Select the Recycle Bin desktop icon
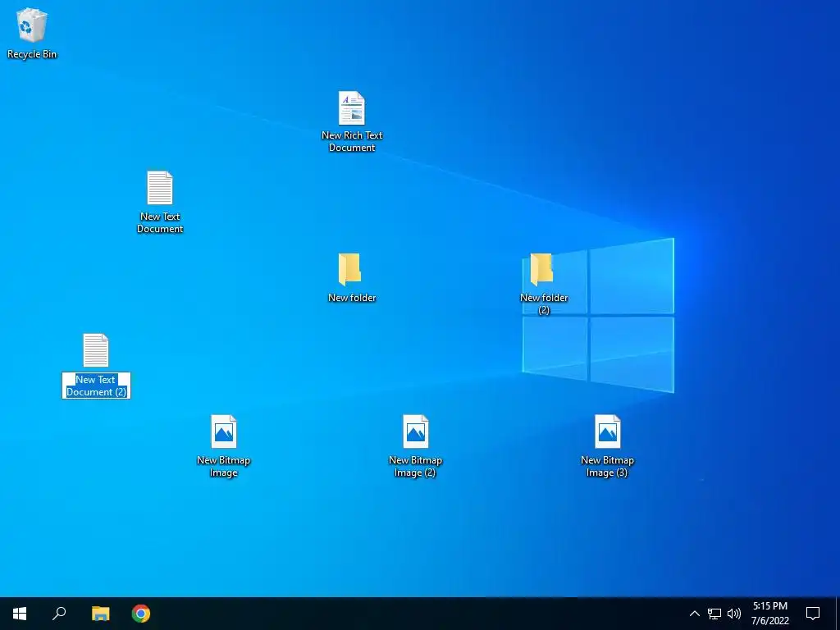This screenshot has height=630, width=840. [x=32, y=25]
